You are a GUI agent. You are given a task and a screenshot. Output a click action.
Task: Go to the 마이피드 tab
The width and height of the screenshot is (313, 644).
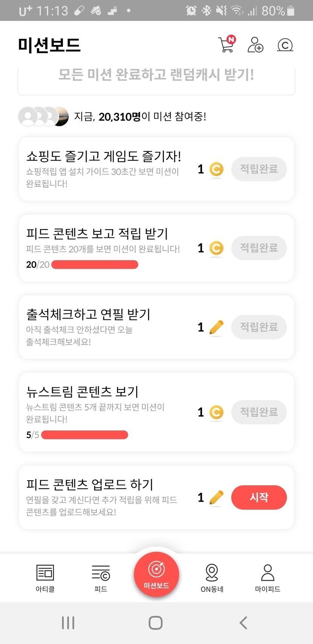click(267, 578)
